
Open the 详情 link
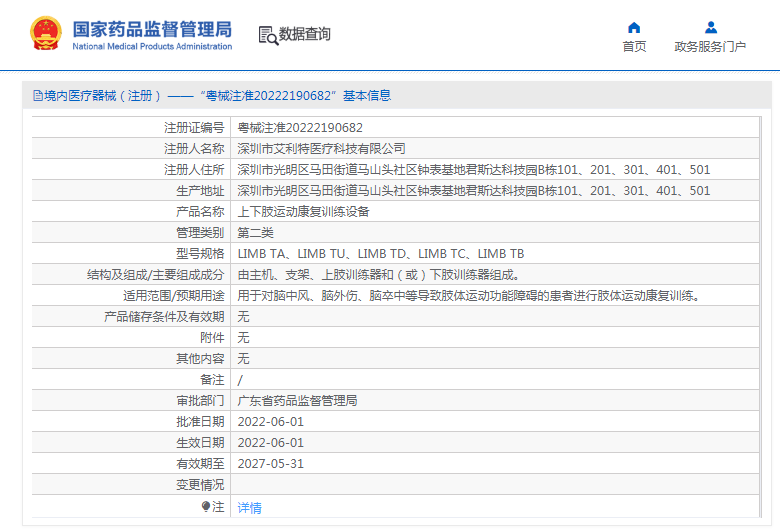point(250,508)
